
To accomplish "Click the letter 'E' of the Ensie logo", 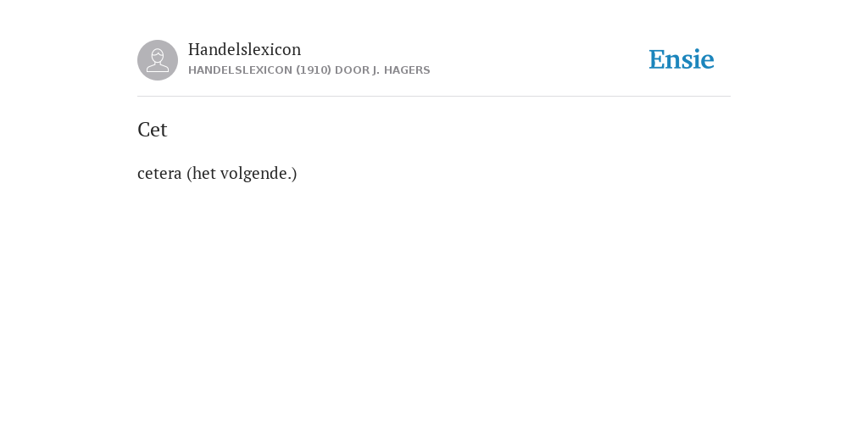I will click(x=657, y=59).
